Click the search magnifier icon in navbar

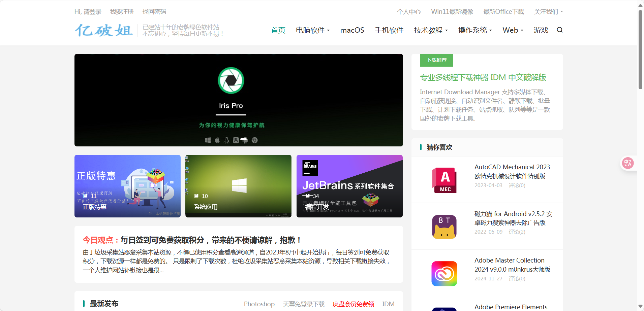[559, 30]
